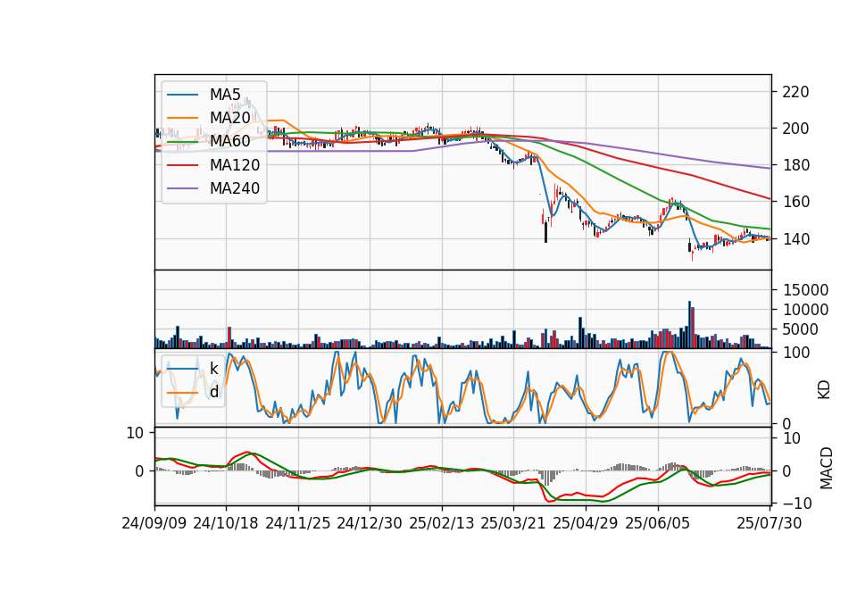Click the 180 price axis tick

795,165
